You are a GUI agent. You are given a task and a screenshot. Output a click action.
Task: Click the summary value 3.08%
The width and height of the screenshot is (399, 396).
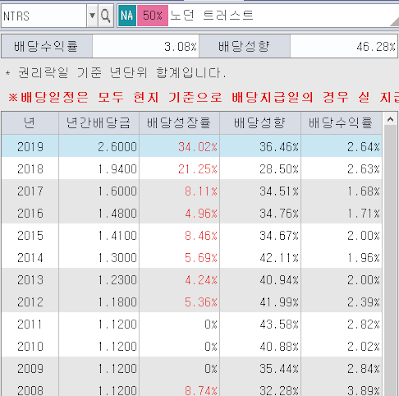click(x=180, y=47)
